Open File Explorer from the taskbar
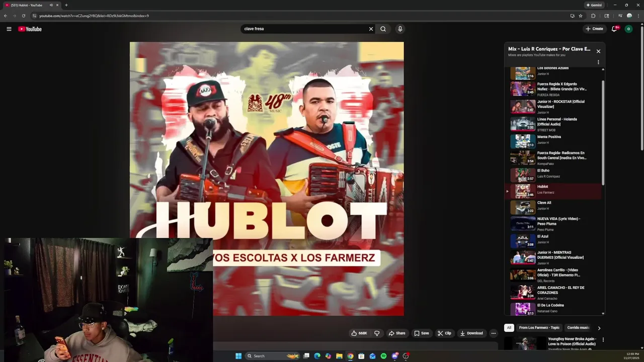This screenshot has width=644, height=362. 339,356
